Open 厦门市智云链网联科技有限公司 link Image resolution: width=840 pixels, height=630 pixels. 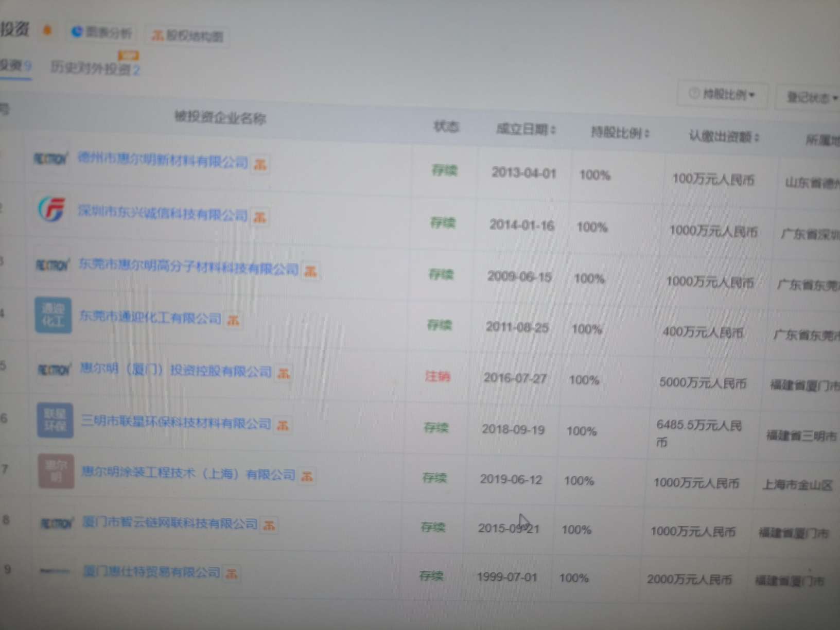tap(170, 523)
